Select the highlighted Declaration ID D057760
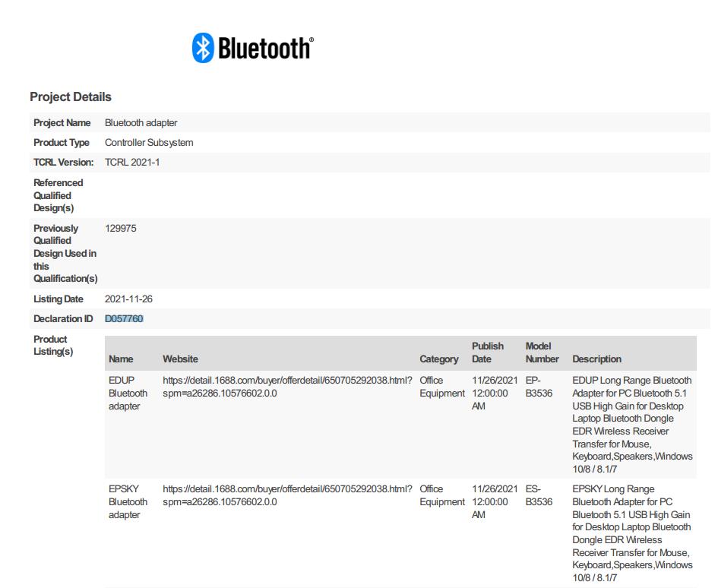The width and height of the screenshot is (718, 588). [x=124, y=318]
